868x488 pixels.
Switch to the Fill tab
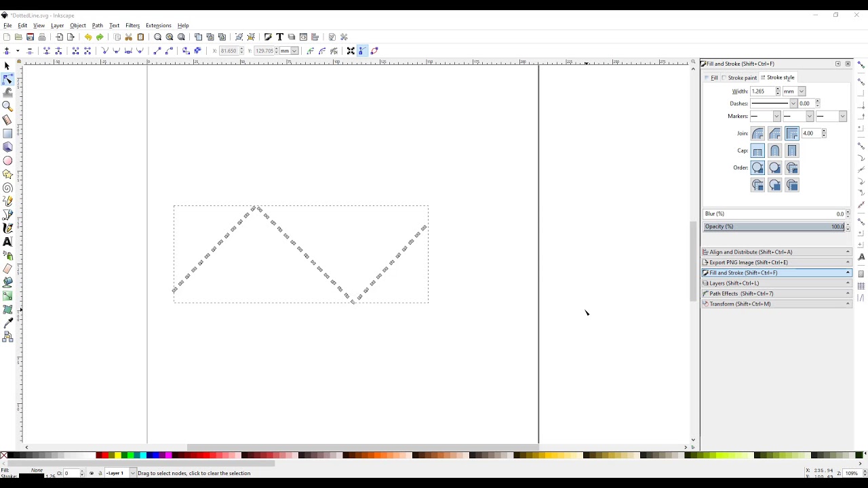tap(711, 78)
